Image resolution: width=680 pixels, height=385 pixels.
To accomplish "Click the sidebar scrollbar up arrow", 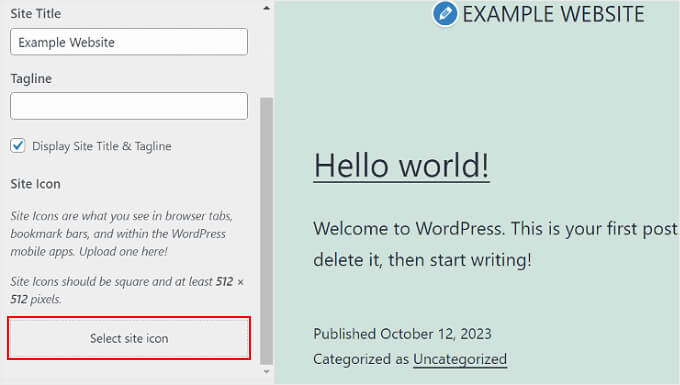I will click(267, 8).
